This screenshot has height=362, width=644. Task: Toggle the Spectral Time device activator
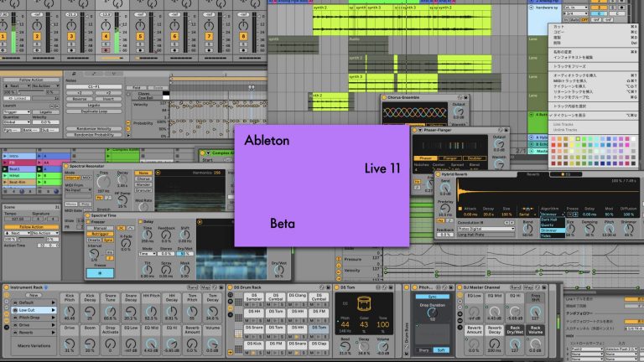click(88, 215)
